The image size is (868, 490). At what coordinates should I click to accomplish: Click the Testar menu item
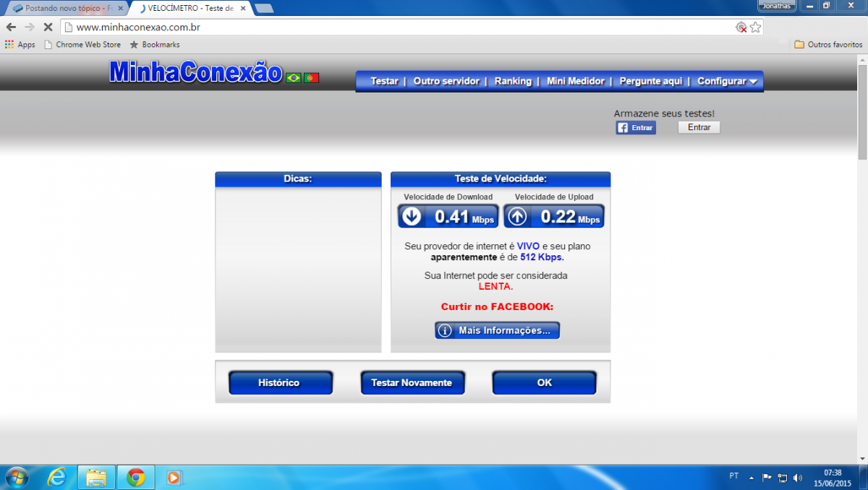pyautogui.click(x=384, y=81)
